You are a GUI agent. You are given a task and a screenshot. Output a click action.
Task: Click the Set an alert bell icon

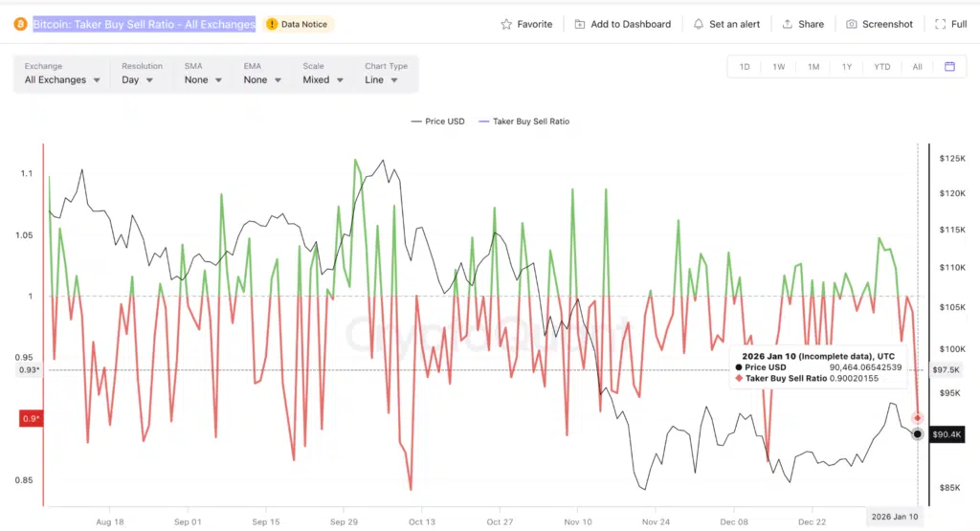[x=699, y=24]
